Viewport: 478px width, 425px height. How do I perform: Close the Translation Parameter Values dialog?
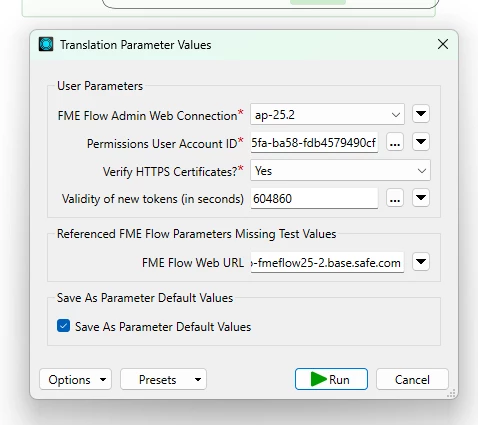pos(443,44)
